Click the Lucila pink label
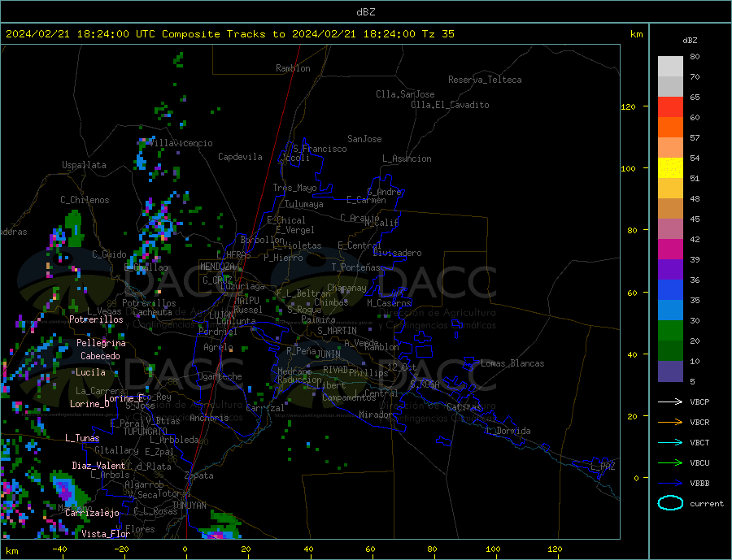Viewport: 732px width, 560px height. tap(90, 372)
